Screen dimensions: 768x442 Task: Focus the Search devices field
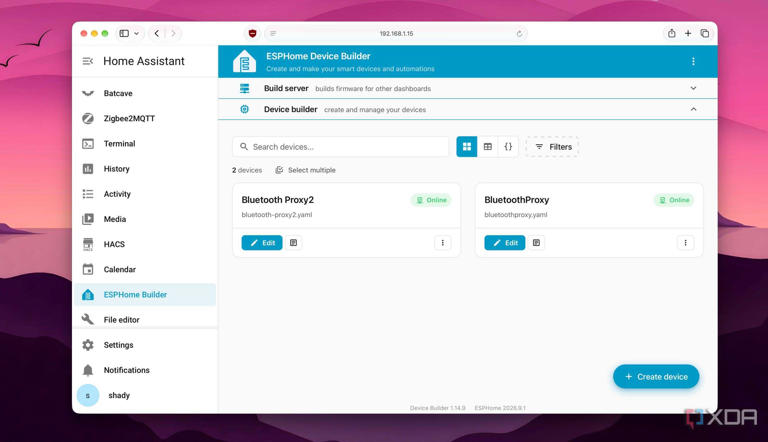[340, 147]
